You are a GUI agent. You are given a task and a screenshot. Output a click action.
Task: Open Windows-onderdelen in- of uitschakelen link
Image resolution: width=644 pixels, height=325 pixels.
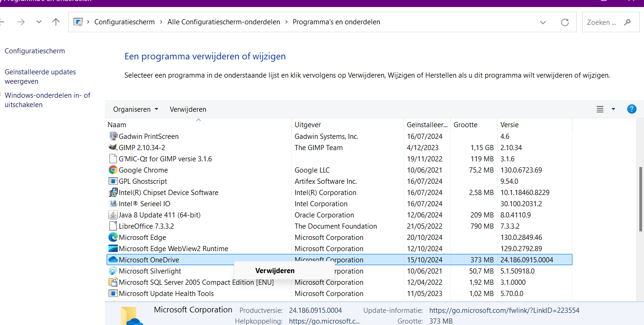coord(47,100)
